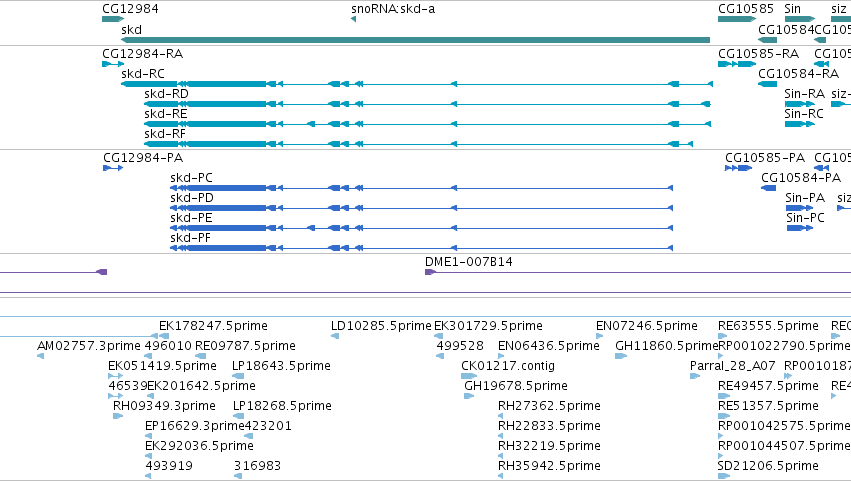
Task: Click the Parral_28_A07 label
Action: point(733,366)
